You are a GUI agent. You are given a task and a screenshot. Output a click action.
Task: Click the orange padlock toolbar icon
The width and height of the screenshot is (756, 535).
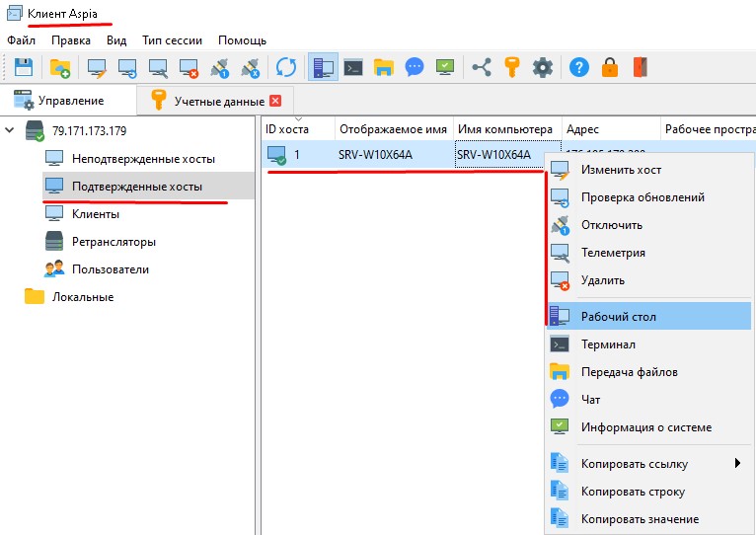(609, 67)
